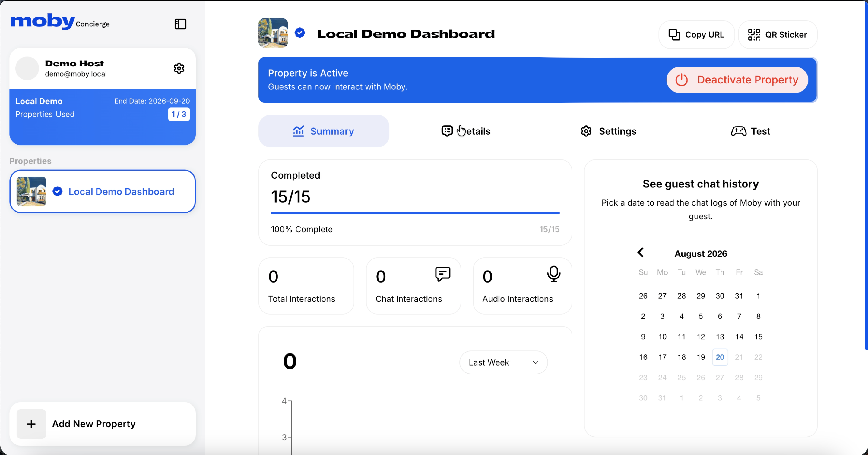This screenshot has height=455, width=868.
Task: Click the large 15/15 completed value
Action: pos(290,197)
